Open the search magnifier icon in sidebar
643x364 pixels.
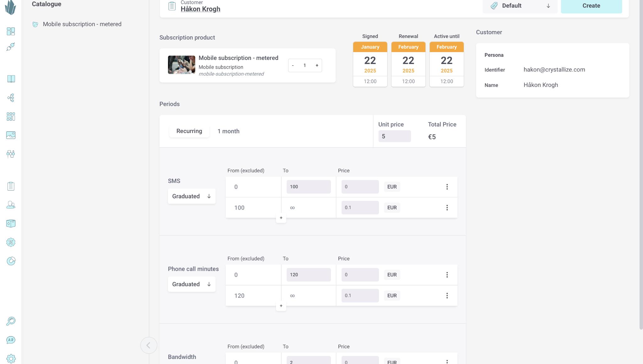(x=11, y=321)
